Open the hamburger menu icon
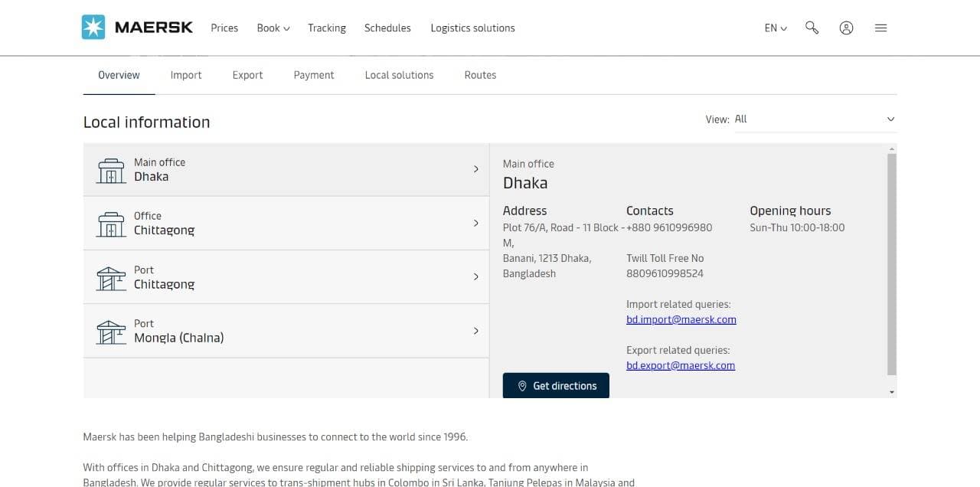980x487 pixels. tap(880, 28)
